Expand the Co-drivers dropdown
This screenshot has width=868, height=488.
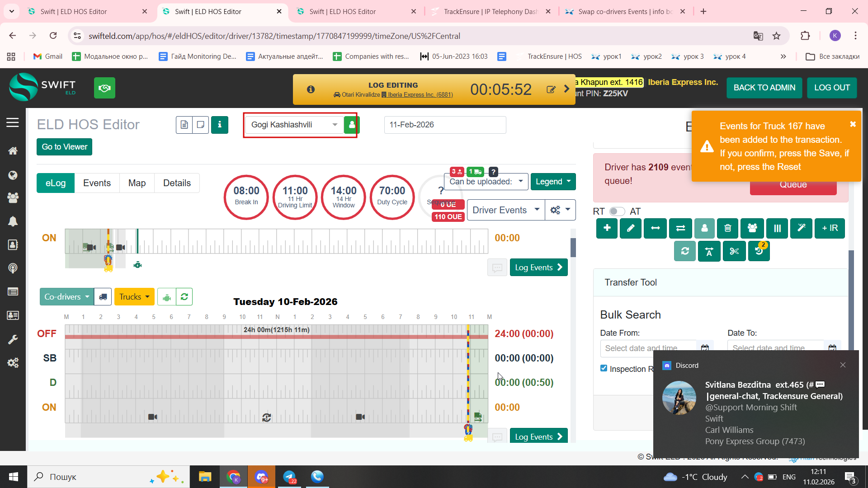point(66,297)
